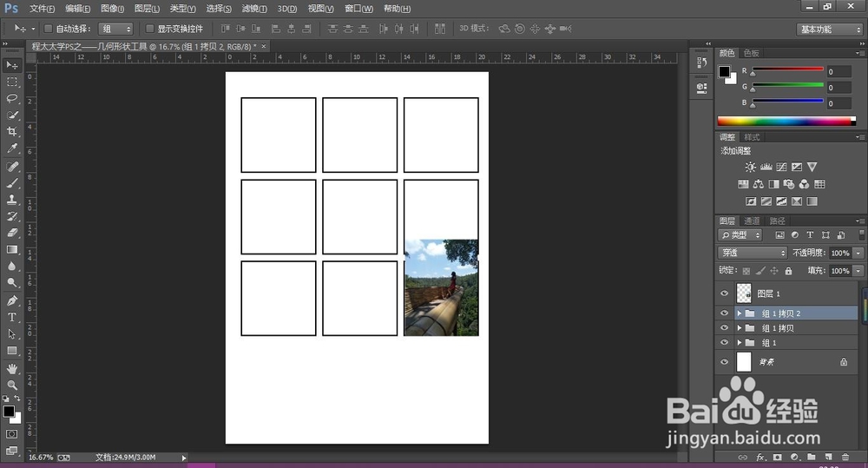Toggle lock all icon
The image size is (868, 468).
788,271
